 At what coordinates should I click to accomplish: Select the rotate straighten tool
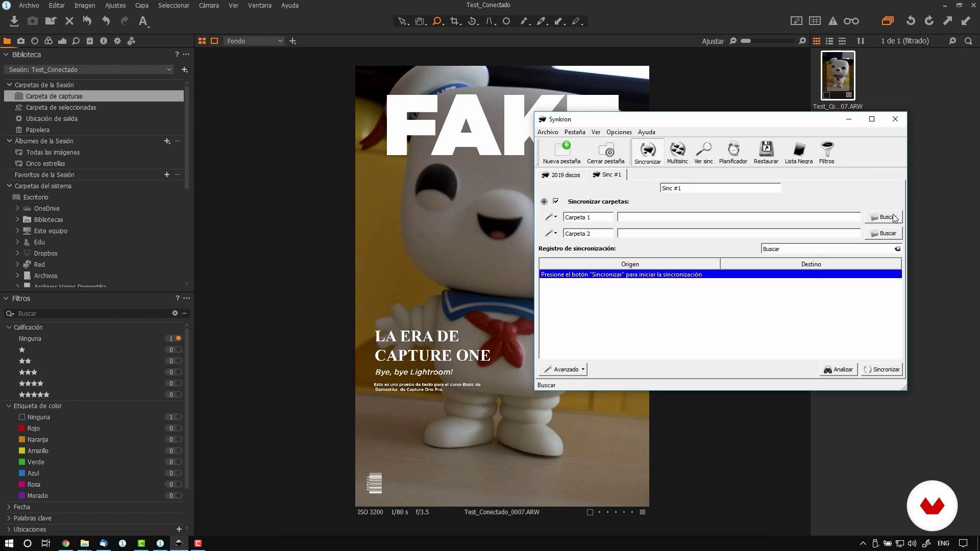coord(473,21)
